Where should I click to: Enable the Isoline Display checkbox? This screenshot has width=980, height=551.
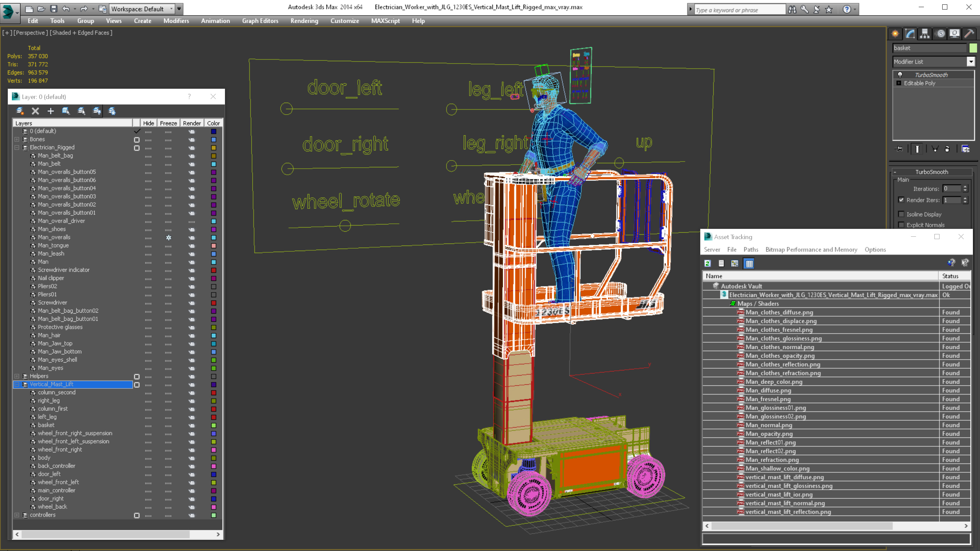tap(901, 214)
